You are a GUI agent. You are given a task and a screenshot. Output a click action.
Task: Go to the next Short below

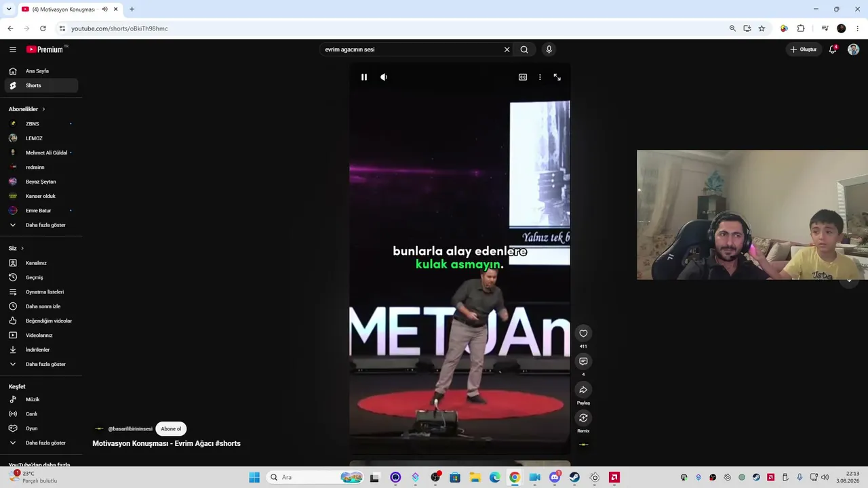(x=849, y=280)
